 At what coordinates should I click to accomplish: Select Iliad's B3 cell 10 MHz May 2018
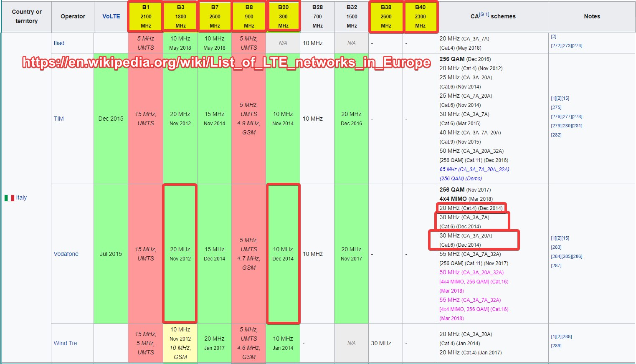pyautogui.click(x=180, y=43)
